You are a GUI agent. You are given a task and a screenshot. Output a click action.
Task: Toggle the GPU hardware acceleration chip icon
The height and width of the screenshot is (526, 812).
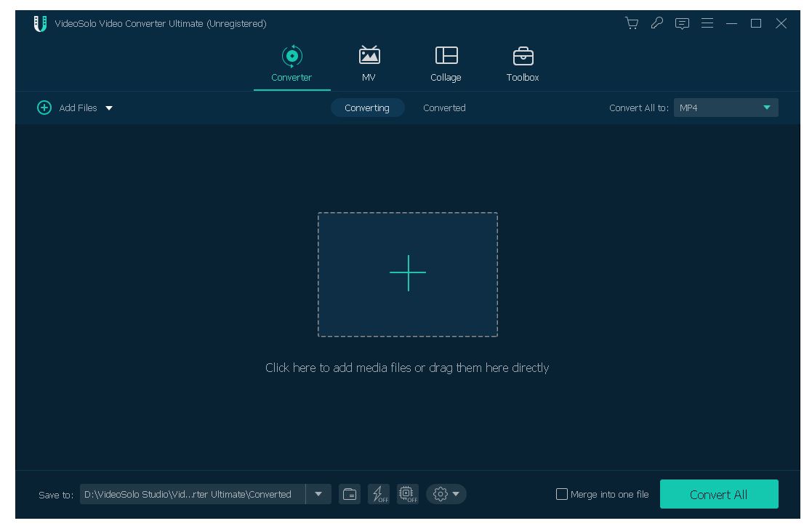pos(408,495)
